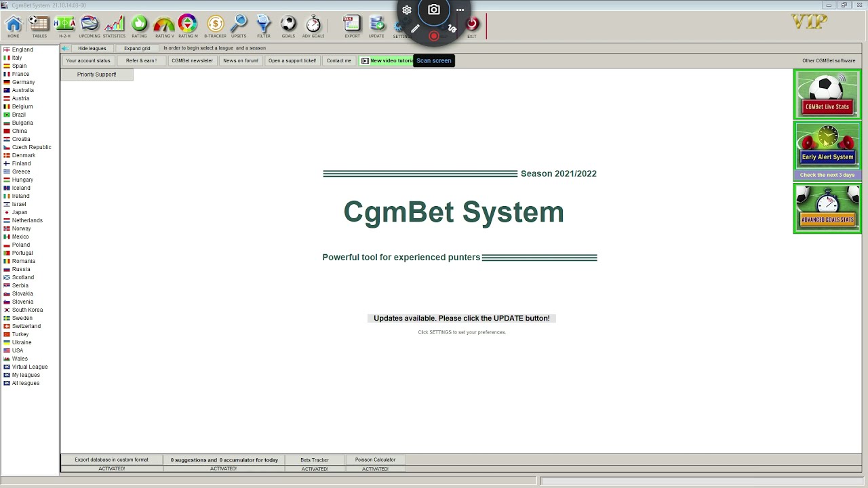Click the EXPORT spreadsheet icon
This screenshot has height=488, width=868.
[x=352, y=26]
